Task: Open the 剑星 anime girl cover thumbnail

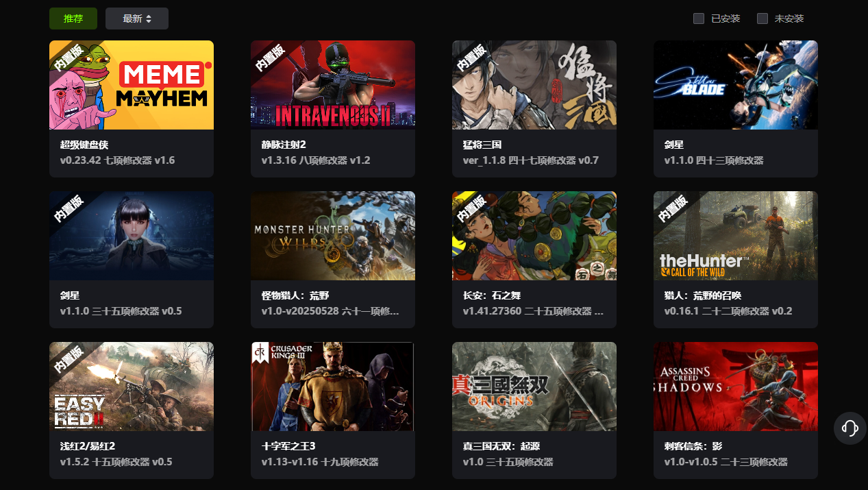Action: click(132, 236)
